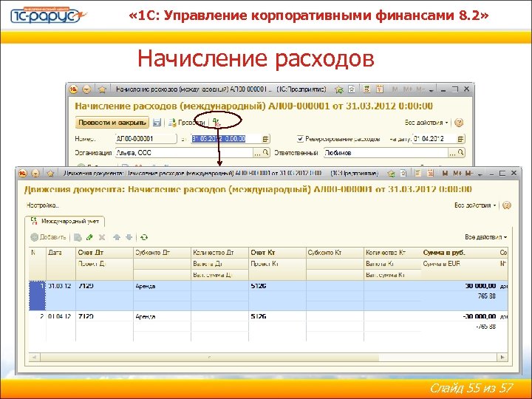Click calculator icon in Движения документа title bar

click(x=418, y=174)
